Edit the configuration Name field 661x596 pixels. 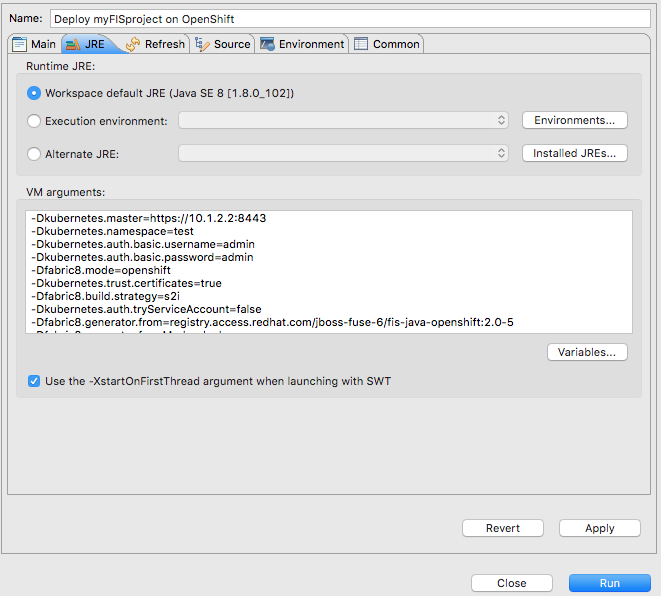(x=350, y=19)
